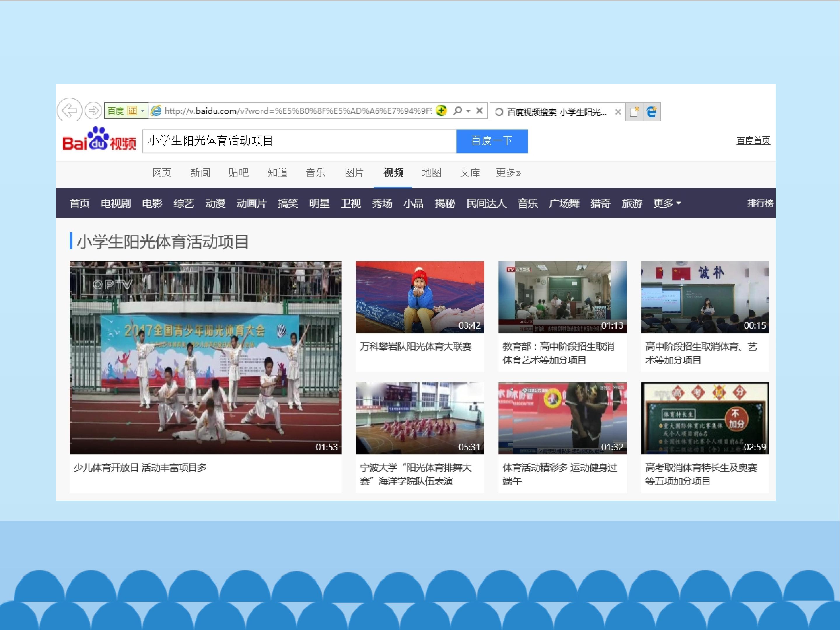Click the title 少儿体育开放日 活动丰富项目多
Screen dimensions: 840x630
[x=140, y=468]
